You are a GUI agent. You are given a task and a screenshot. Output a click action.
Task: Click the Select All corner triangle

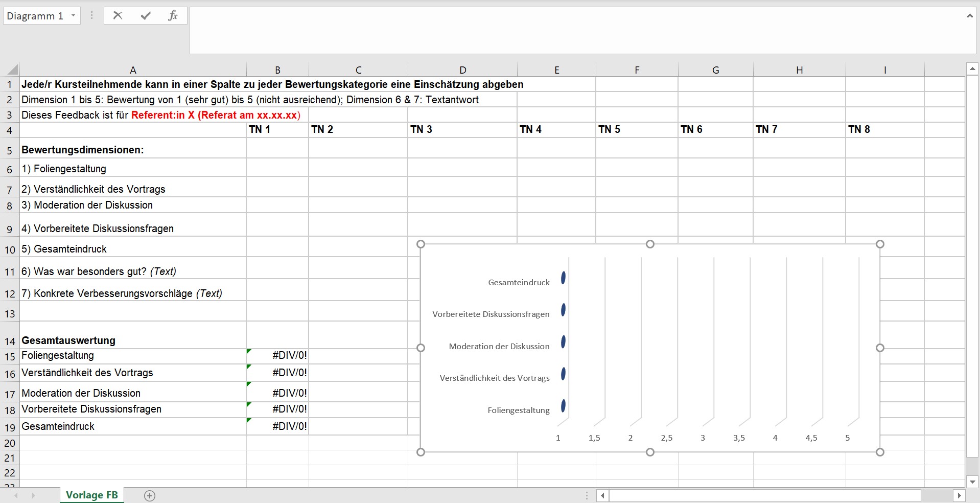pos(12,70)
